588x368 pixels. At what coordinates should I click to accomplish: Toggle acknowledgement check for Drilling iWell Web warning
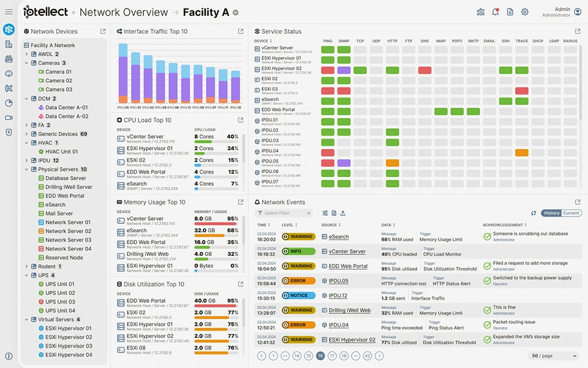[x=487, y=310]
